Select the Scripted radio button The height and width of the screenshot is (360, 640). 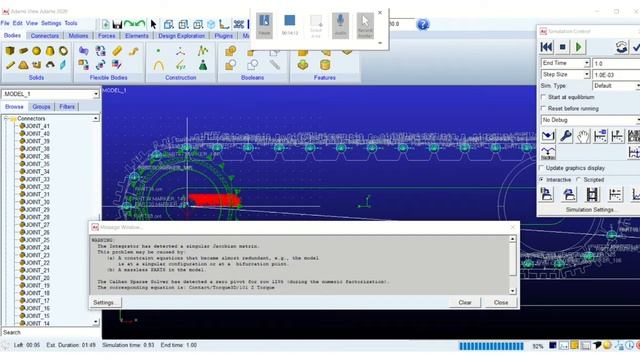[x=579, y=180]
